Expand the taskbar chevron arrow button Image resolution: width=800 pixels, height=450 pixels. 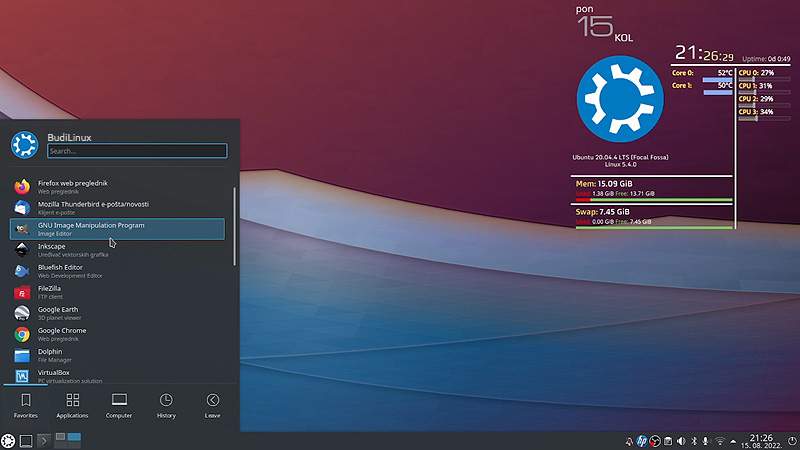tap(44, 440)
